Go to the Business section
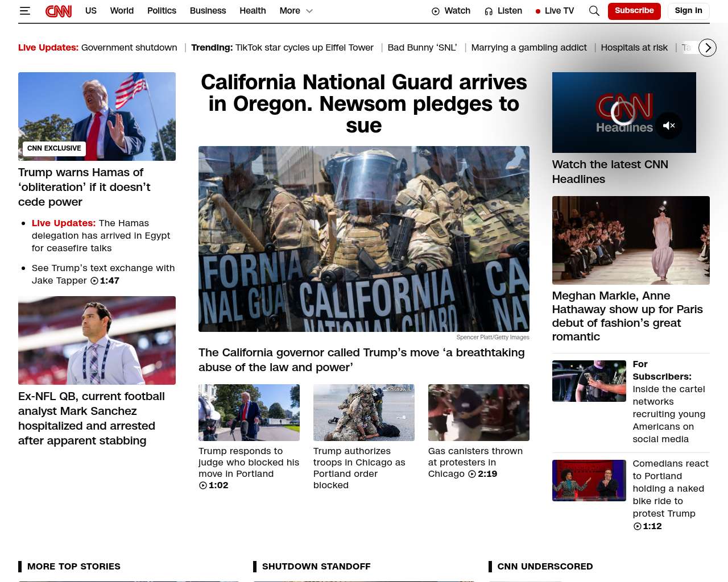The image size is (728, 582). click(x=208, y=11)
